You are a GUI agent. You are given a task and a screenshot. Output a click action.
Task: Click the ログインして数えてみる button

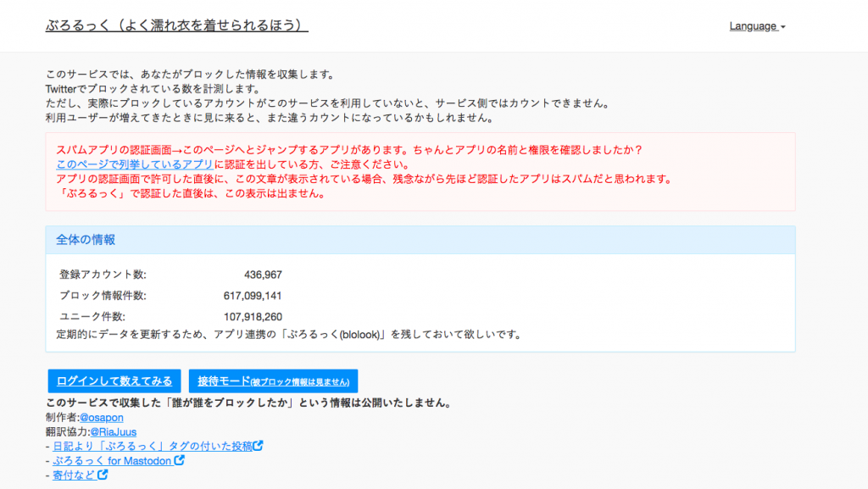click(x=114, y=381)
